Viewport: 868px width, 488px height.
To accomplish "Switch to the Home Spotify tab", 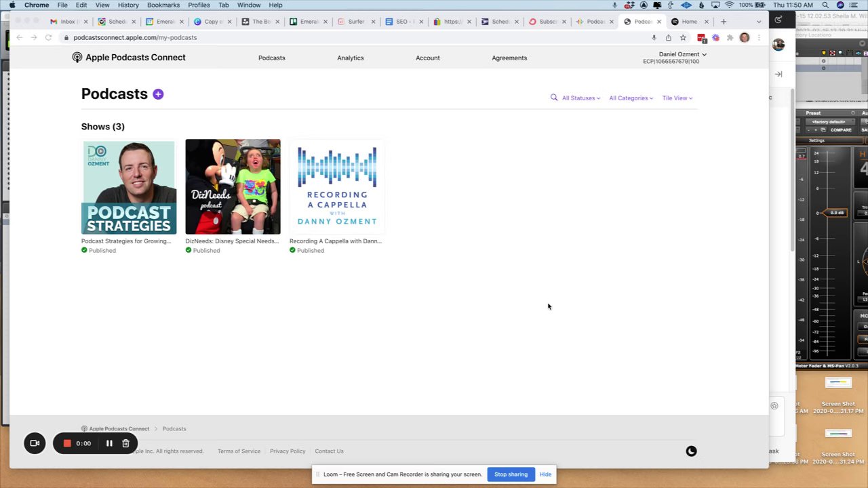I will pyautogui.click(x=689, y=22).
